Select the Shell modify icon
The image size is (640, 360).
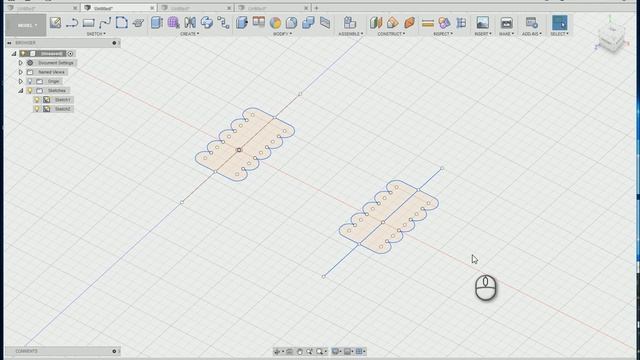tap(291, 22)
